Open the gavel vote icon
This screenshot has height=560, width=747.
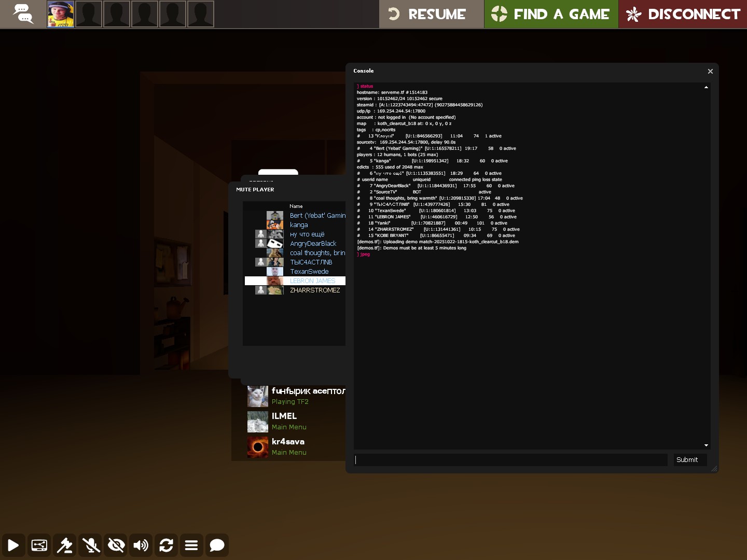(64, 545)
